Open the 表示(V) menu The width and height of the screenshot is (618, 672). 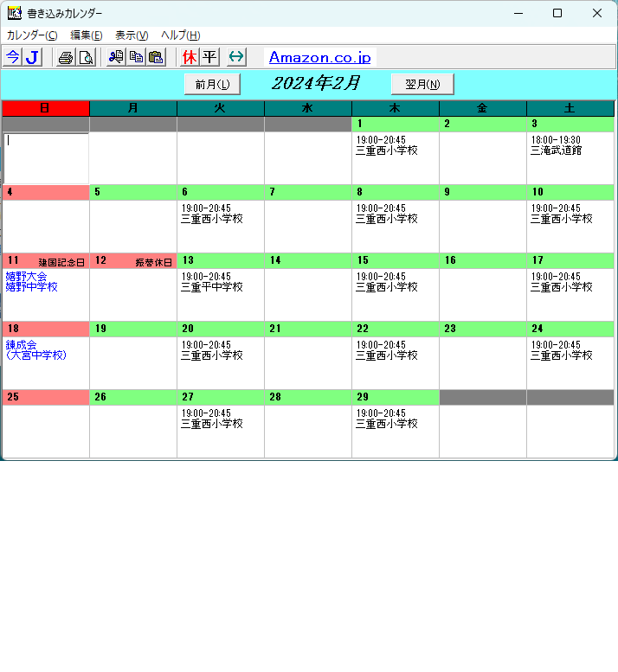click(132, 35)
